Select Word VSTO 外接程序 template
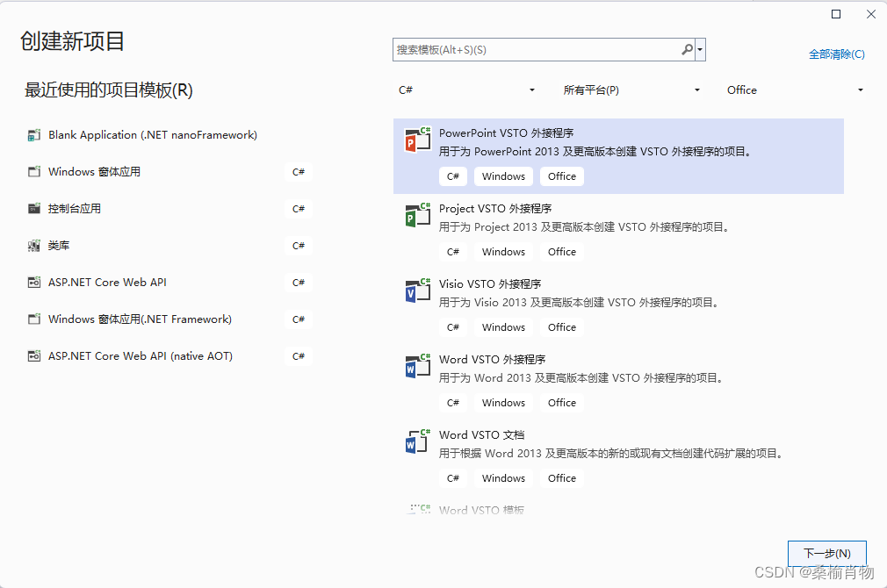This screenshot has height=588, width=887. (x=618, y=383)
